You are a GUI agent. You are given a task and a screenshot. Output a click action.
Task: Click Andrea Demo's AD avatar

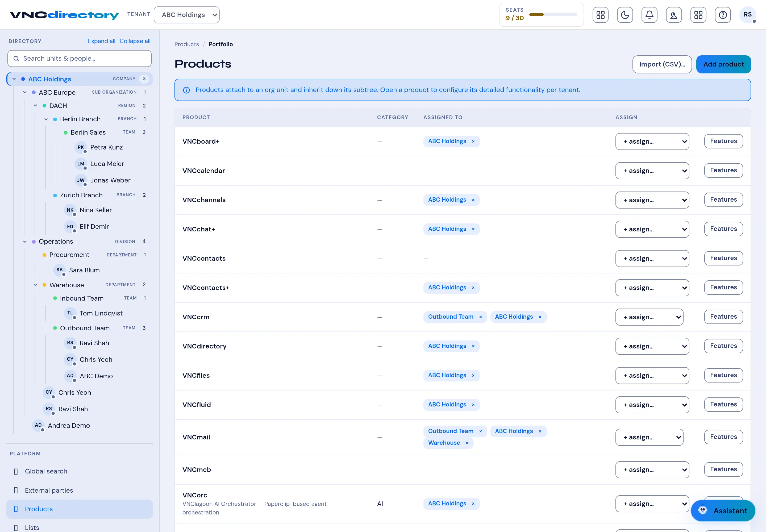pos(38,425)
